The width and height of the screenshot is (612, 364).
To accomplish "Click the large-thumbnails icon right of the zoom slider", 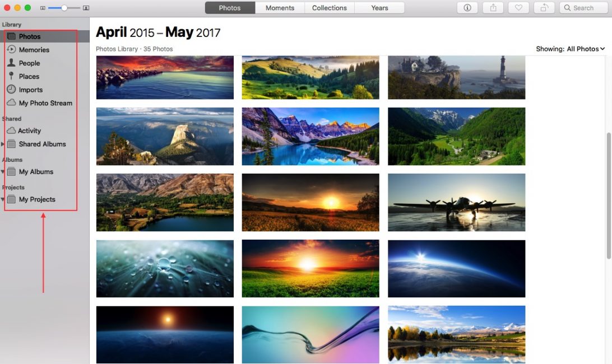I will coord(86,8).
